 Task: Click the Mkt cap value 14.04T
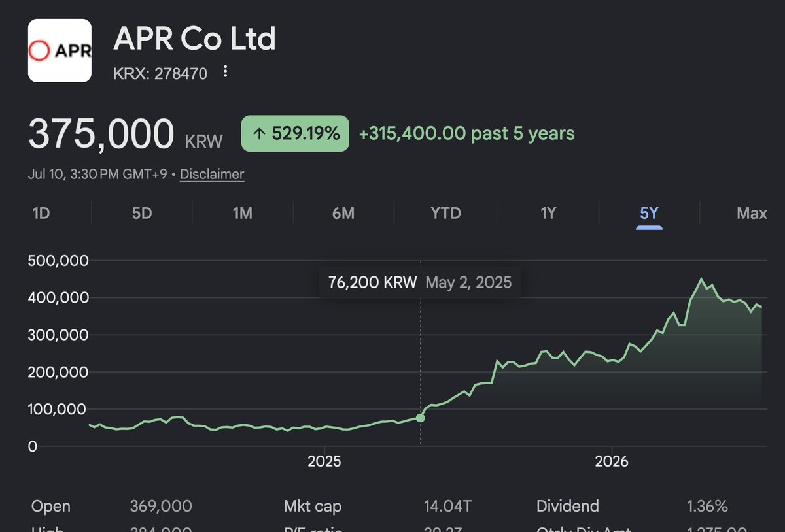pos(445,506)
